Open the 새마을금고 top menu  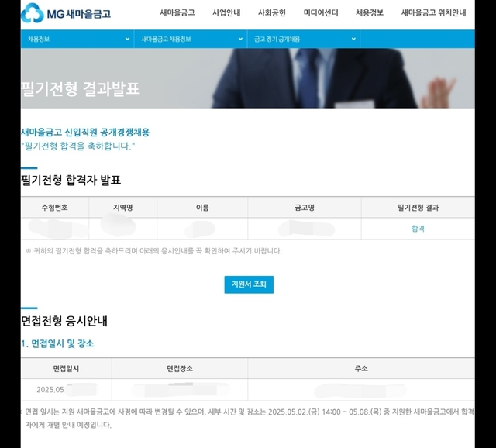[177, 12]
